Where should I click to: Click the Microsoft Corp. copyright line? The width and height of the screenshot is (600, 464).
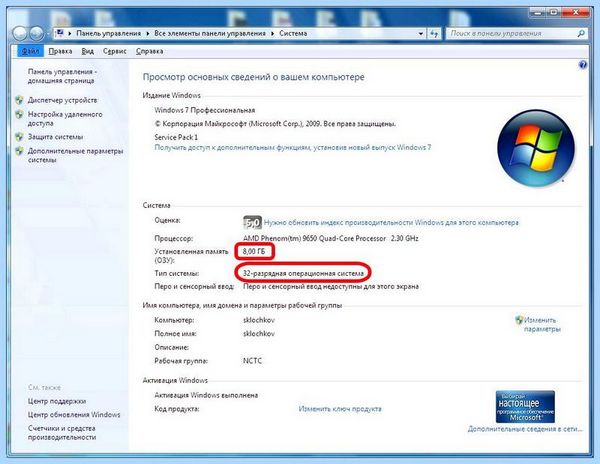(x=275, y=124)
